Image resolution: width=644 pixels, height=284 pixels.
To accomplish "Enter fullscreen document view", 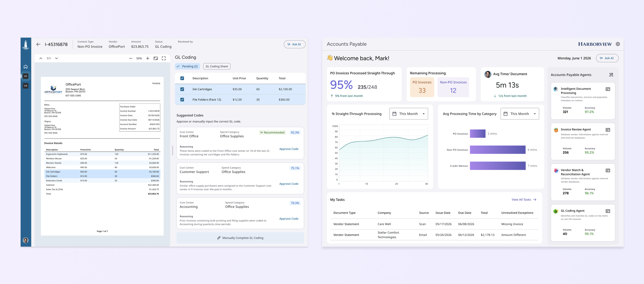I will tap(164, 58).
